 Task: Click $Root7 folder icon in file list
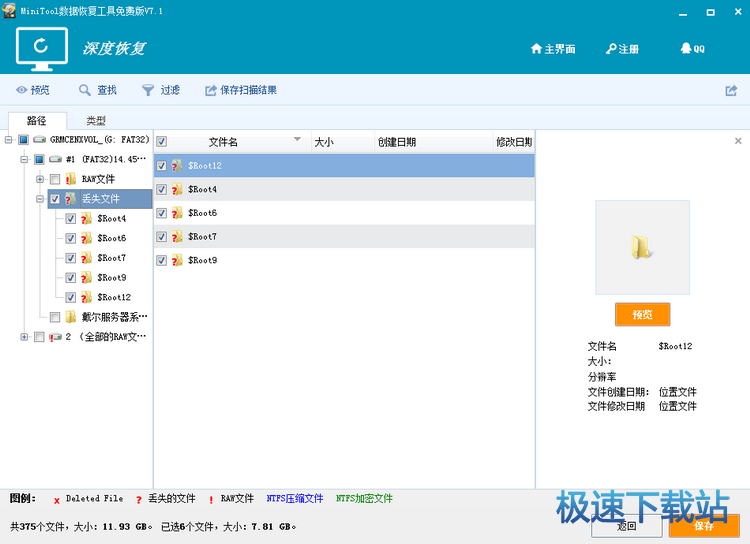coord(177,237)
